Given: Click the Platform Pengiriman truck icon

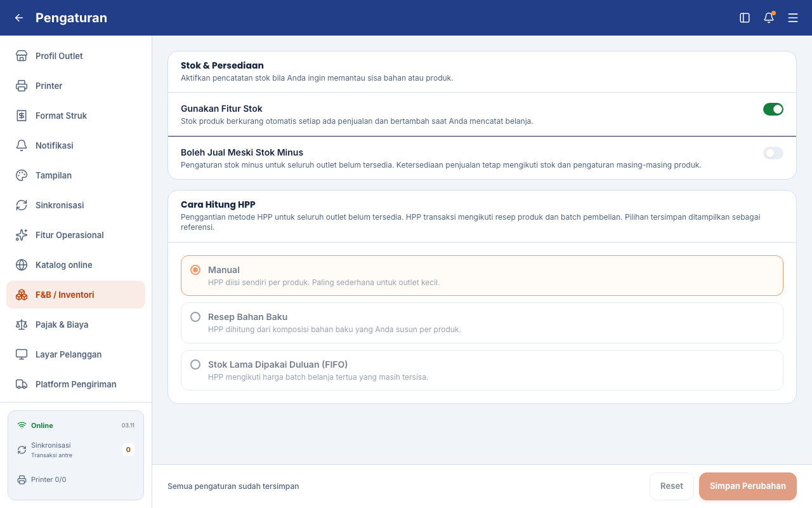Looking at the screenshot, I should (22, 384).
